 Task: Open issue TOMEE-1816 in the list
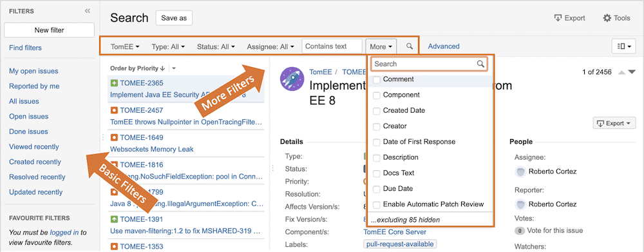(x=142, y=165)
